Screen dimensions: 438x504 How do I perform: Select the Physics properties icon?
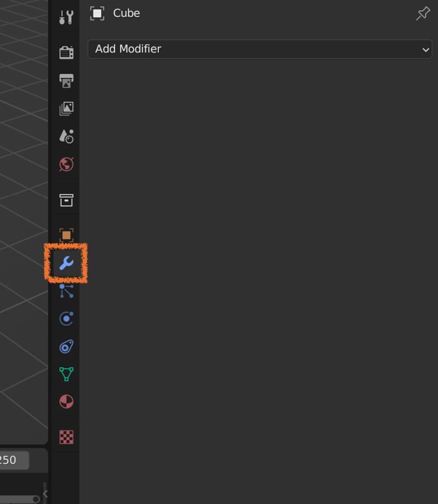(67, 319)
